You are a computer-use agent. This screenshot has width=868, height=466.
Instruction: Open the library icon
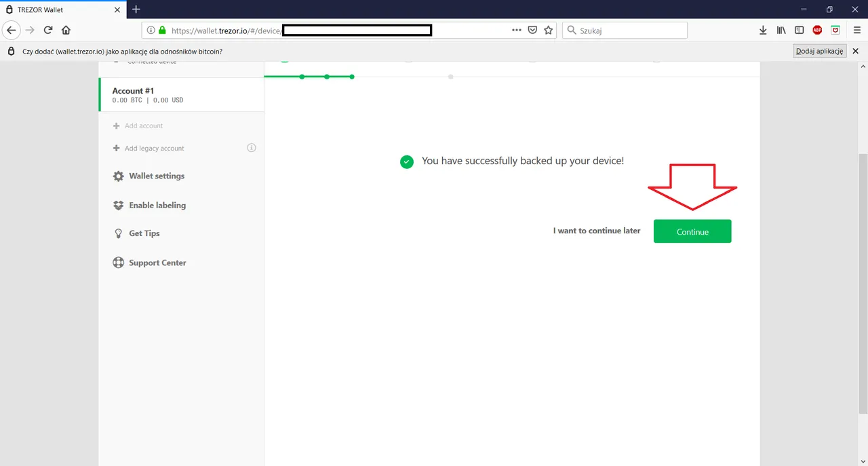[781, 30]
